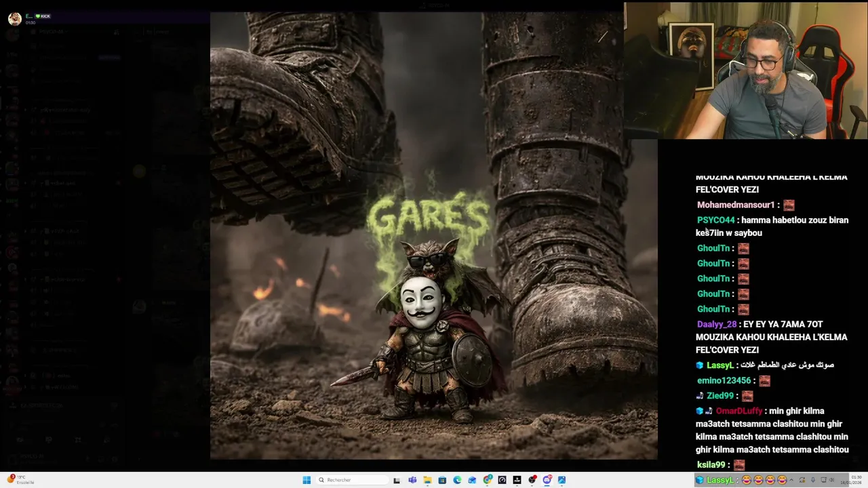The height and width of the screenshot is (488, 868).
Task: Open File Explorer from the taskbar
Action: point(427,480)
